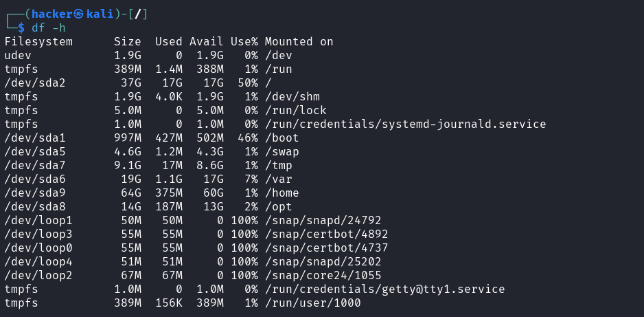This screenshot has width=644, height=317.
Task: Click the getty@tty1.service credentials path
Action: [x=384, y=289]
